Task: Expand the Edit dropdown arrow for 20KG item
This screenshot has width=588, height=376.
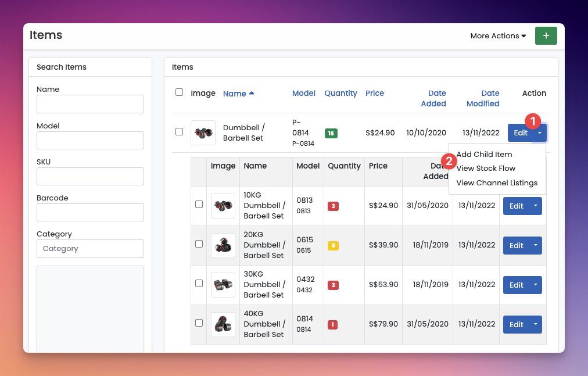Action: pos(536,245)
